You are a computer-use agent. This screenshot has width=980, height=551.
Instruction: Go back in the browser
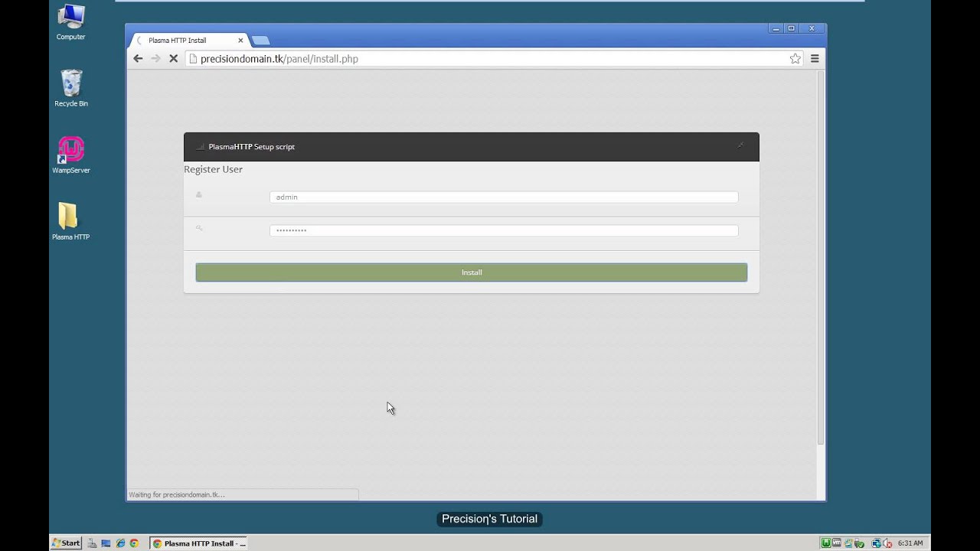(138, 58)
